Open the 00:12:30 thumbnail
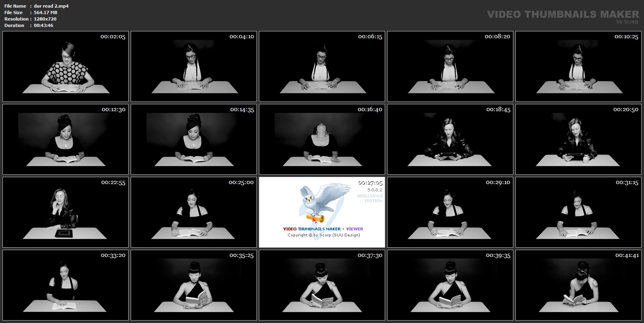The image size is (644, 323). pos(65,139)
